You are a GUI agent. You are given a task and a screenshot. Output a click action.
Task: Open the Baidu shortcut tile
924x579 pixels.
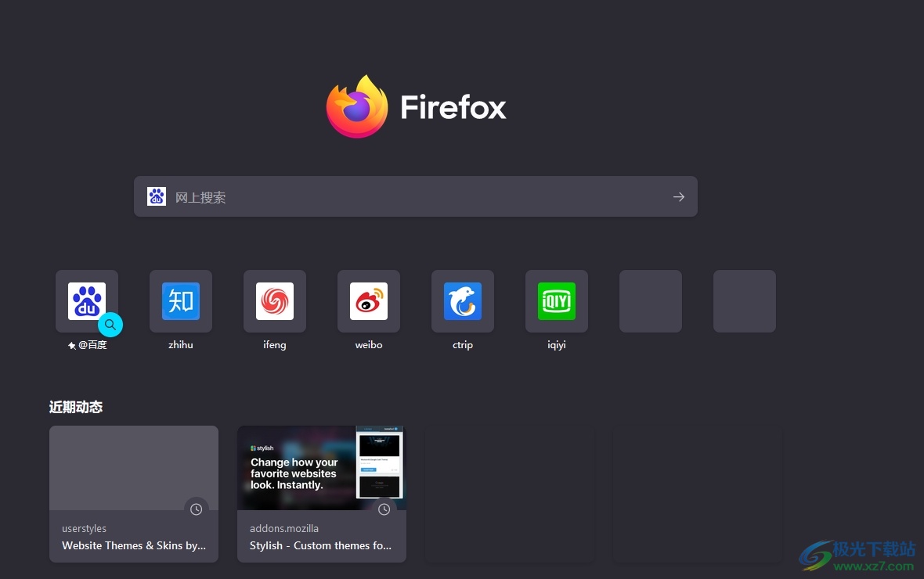point(87,301)
